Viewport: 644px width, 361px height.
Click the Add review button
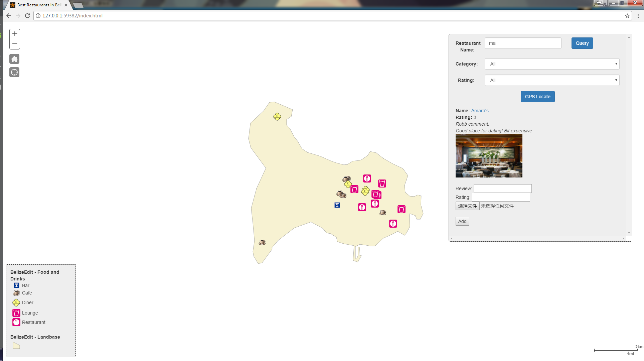point(462,221)
